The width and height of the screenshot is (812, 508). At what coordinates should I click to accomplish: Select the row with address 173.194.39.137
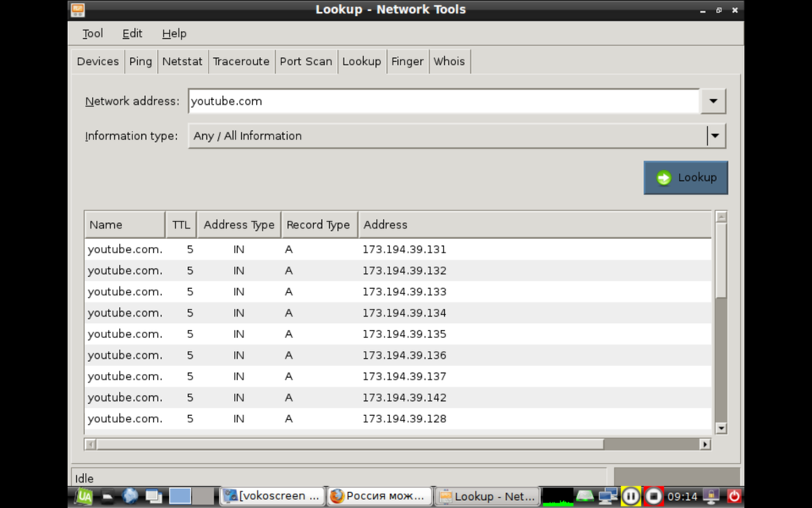click(x=398, y=377)
